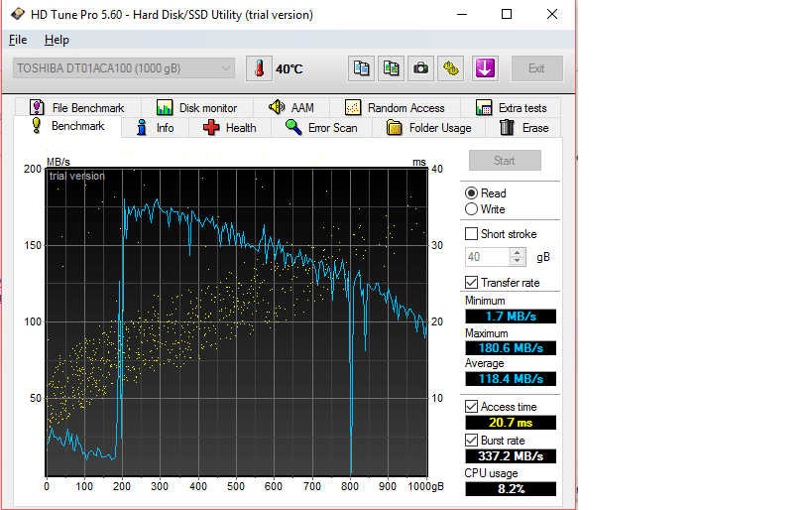Viewport: 812px width, 510px height.
Task: Select the Write radio button
Action: coord(471,209)
